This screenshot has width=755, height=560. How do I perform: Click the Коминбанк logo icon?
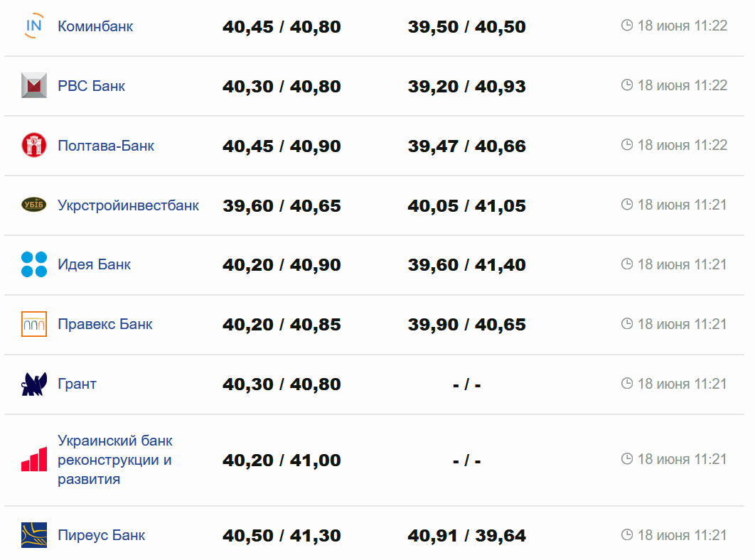click(x=34, y=26)
